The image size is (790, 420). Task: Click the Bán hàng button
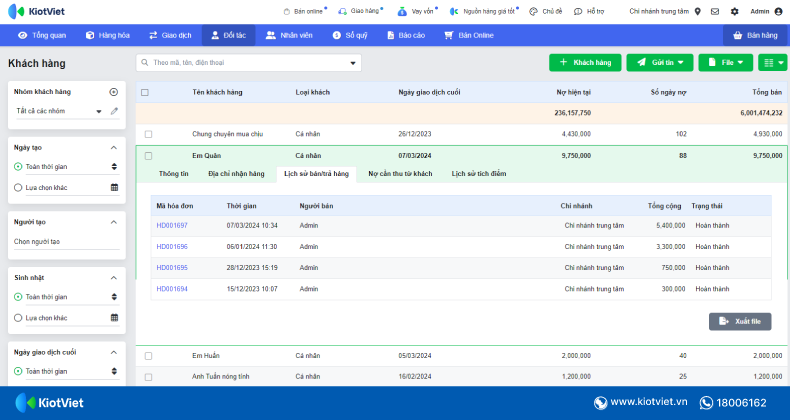(x=755, y=35)
